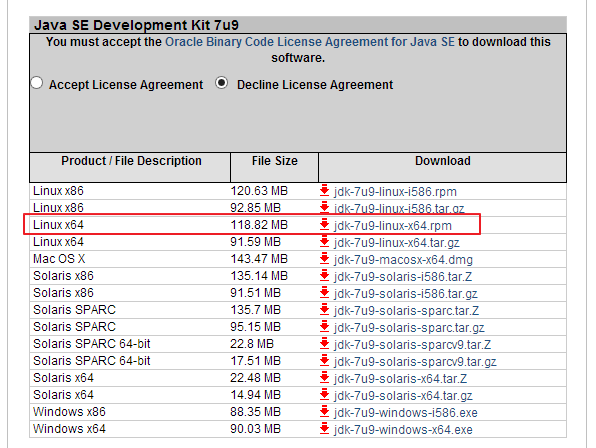The width and height of the screenshot is (596, 448).
Task: Download jdk-7u9-macosx-x64.dmg file link
Action: 403,260
